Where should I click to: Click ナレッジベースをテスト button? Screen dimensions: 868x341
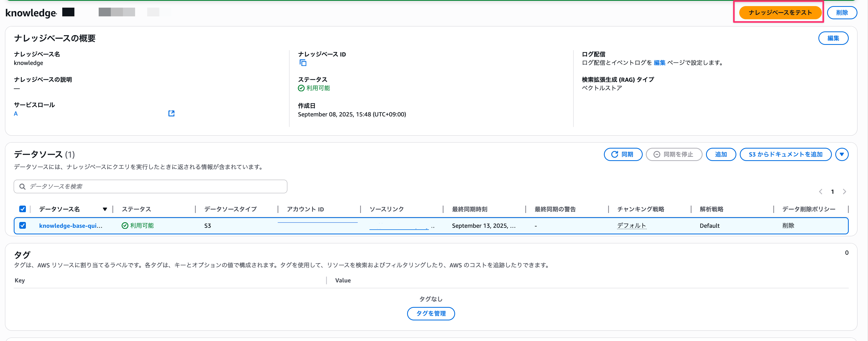pyautogui.click(x=780, y=12)
